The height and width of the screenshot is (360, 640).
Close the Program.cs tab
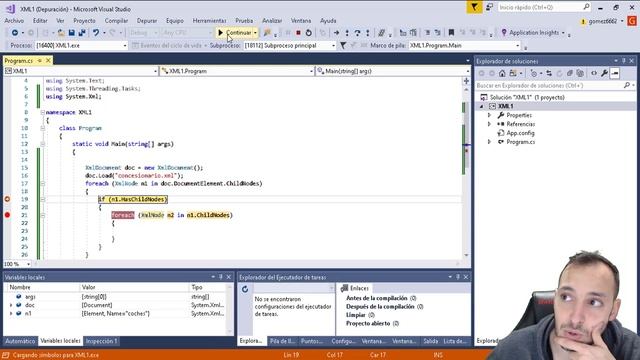pyautogui.click(x=48, y=60)
